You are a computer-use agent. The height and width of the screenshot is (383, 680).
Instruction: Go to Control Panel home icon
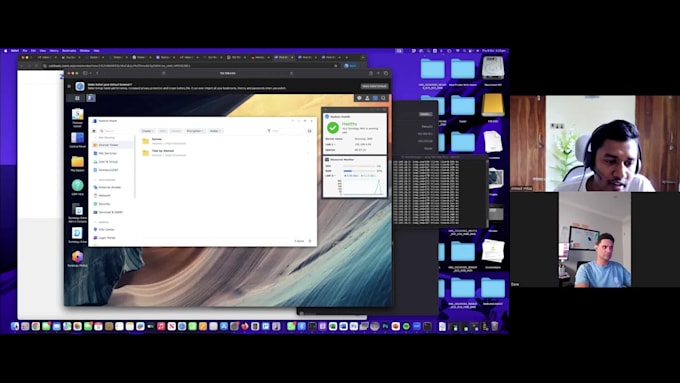[94, 131]
